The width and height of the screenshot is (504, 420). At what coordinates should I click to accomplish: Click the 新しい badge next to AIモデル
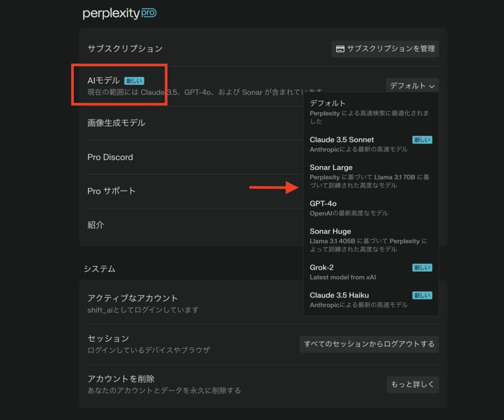tap(134, 81)
